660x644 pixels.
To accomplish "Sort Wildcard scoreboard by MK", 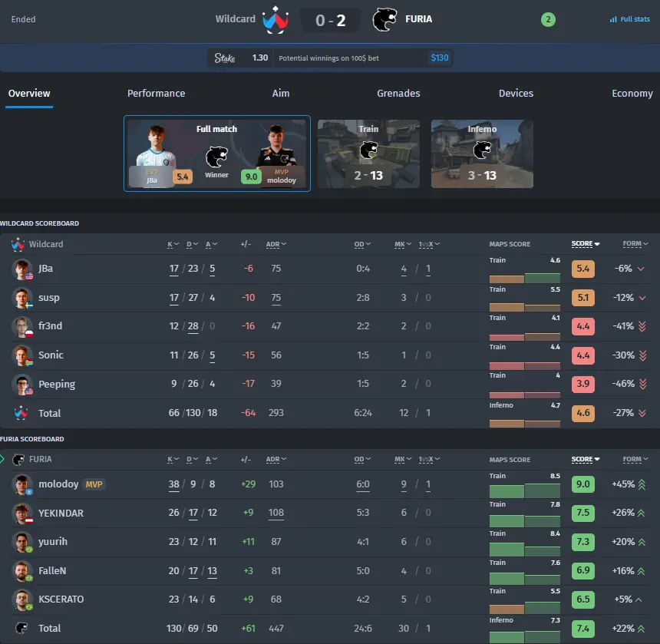I will (x=403, y=245).
